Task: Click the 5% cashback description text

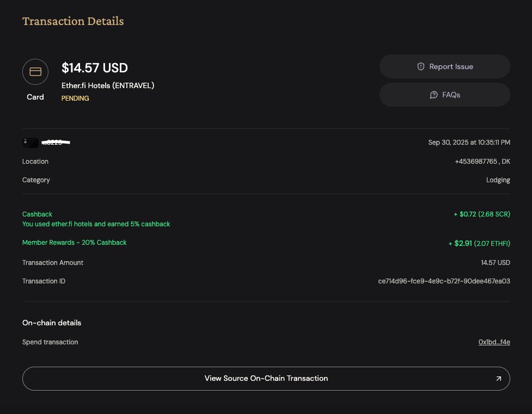Action: pyautogui.click(x=96, y=224)
